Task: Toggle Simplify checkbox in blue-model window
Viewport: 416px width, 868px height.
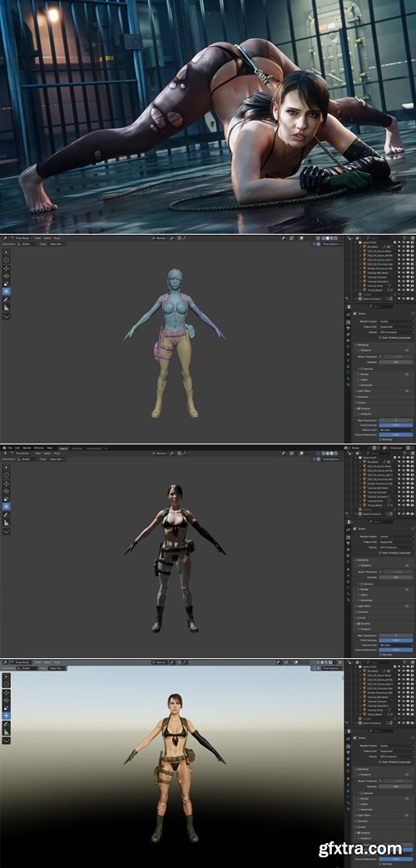Action: 359,408
